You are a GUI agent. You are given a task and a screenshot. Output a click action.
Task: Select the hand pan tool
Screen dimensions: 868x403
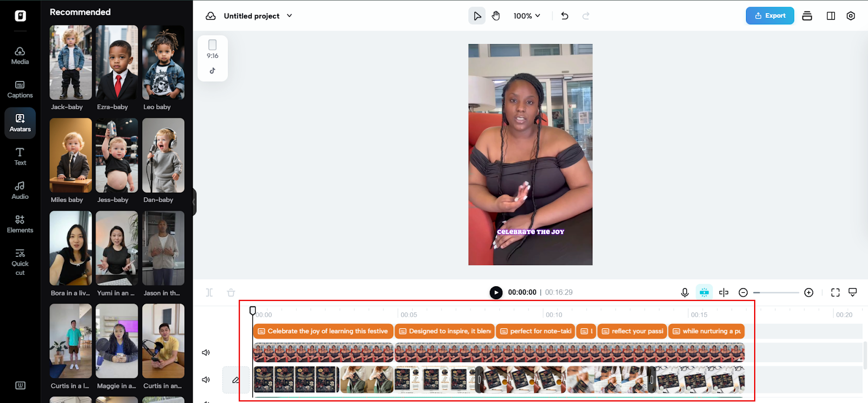(x=495, y=16)
